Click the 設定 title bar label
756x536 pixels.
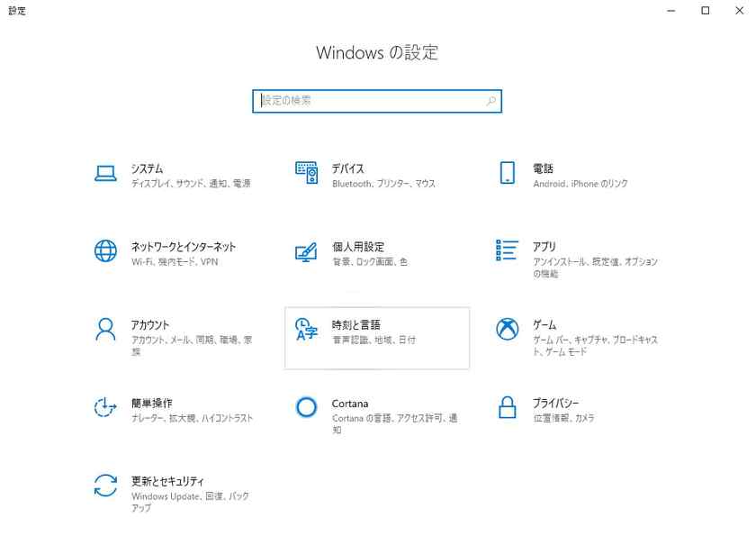click(x=16, y=11)
